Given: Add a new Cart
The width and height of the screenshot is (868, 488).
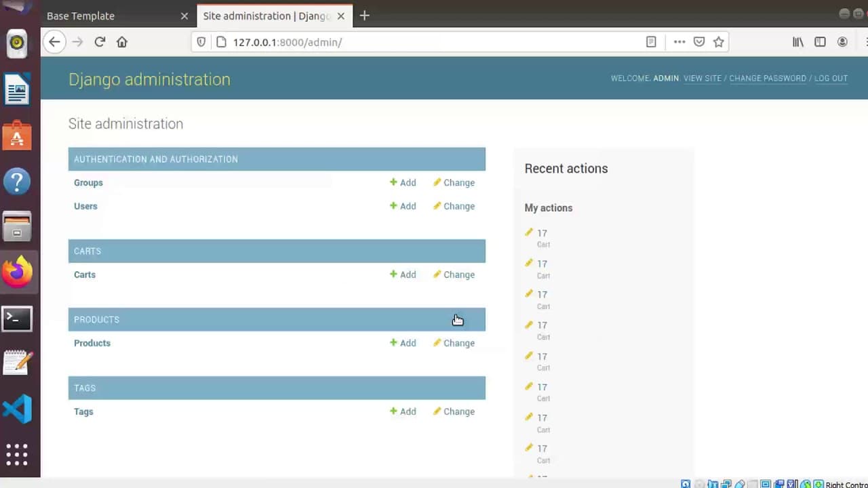Looking at the screenshot, I should [403, 274].
